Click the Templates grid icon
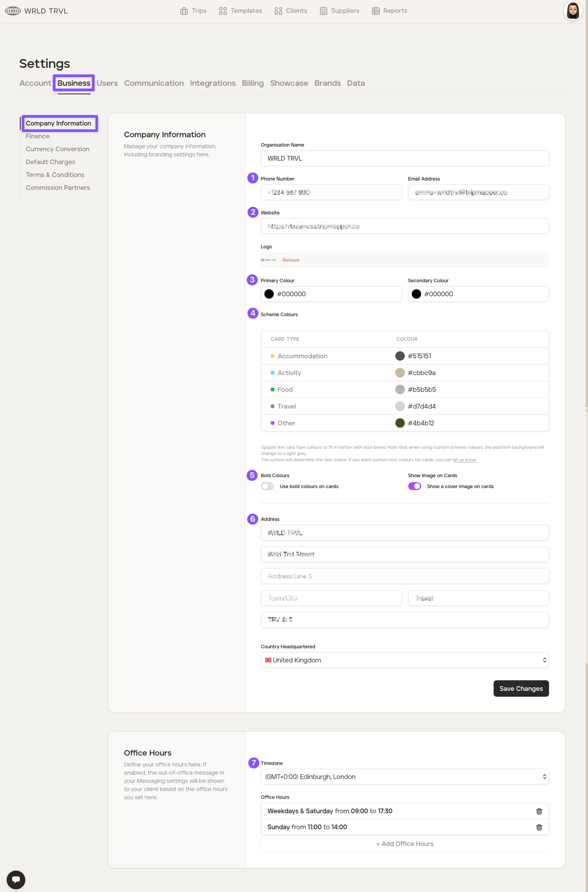Screen dimensions: 588x892 click(x=223, y=11)
